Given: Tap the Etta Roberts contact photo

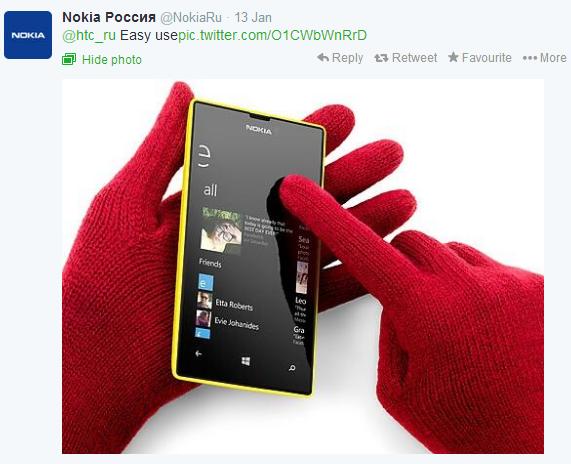Looking at the screenshot, I should coord(205,300).
